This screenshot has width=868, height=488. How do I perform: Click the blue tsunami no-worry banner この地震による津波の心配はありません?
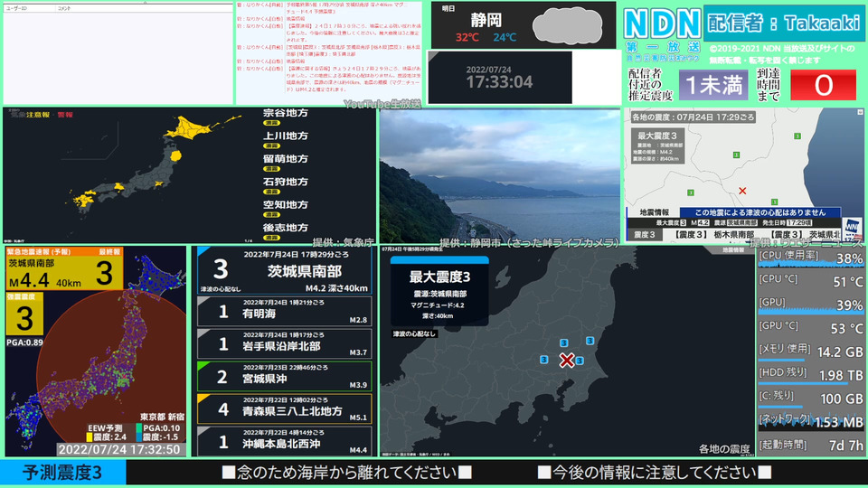pos(760,212)
